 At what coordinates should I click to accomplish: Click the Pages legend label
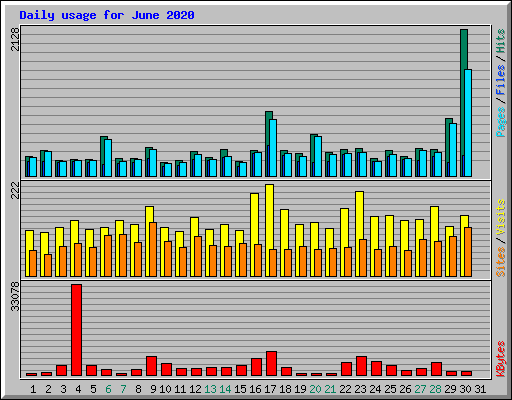click(500, 122)
